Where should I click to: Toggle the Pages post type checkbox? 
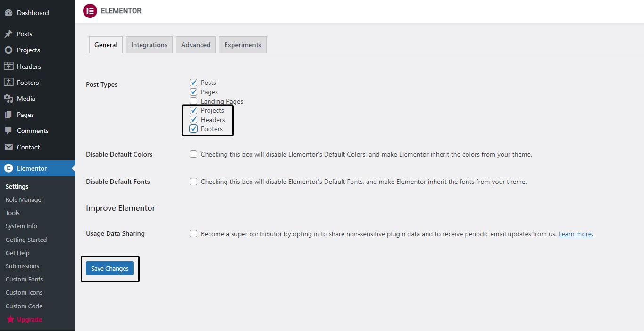[193, 92]
